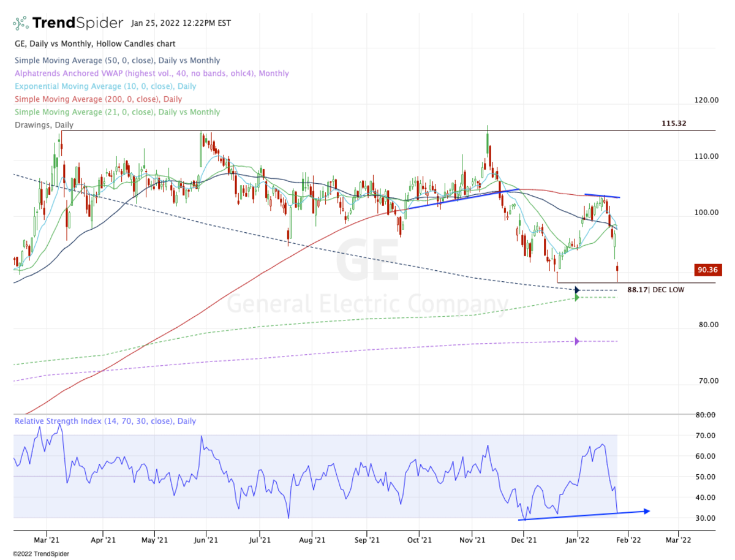Click the Drawings, Daily legend entry

[43, 125]
